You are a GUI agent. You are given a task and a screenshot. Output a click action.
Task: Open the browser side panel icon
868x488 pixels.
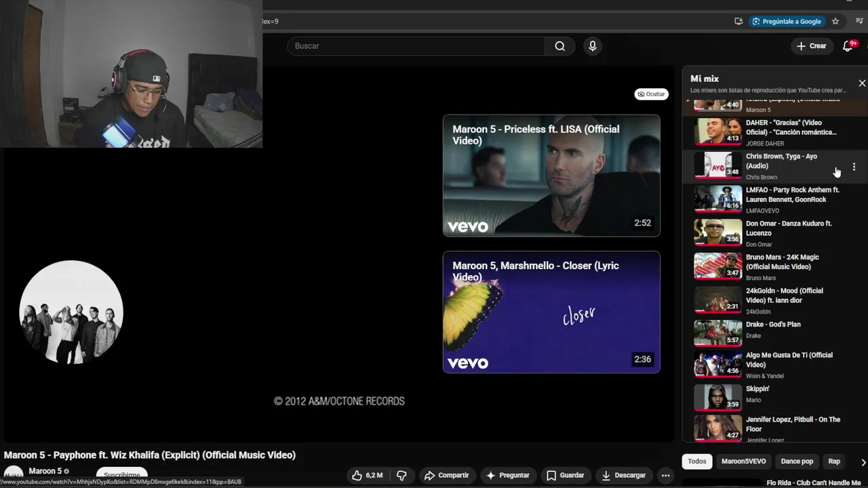coord(859,21)
